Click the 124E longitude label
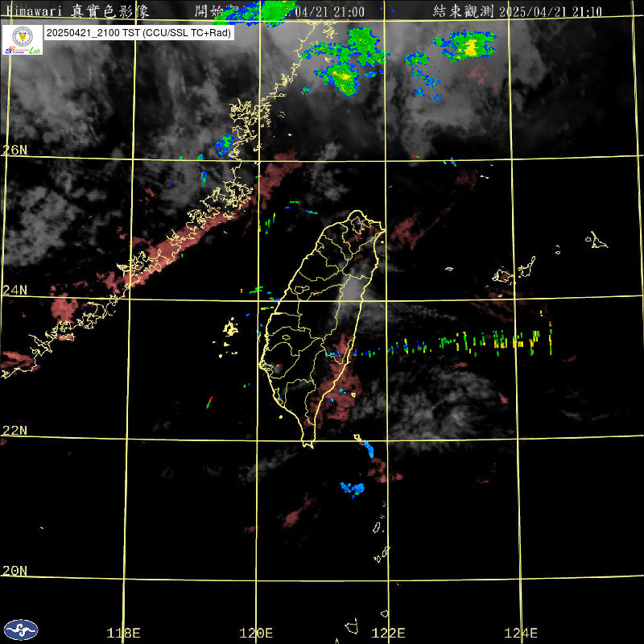 (x=521, y=633)
